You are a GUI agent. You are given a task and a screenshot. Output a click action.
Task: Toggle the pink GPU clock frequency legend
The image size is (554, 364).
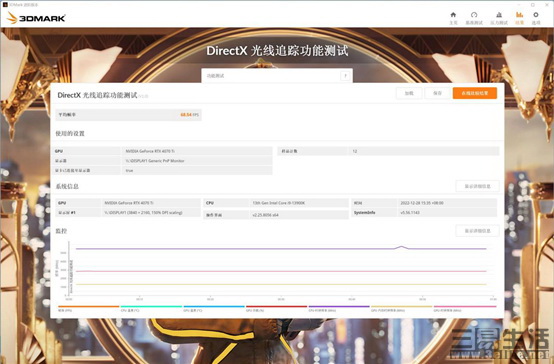click(465, 309)
